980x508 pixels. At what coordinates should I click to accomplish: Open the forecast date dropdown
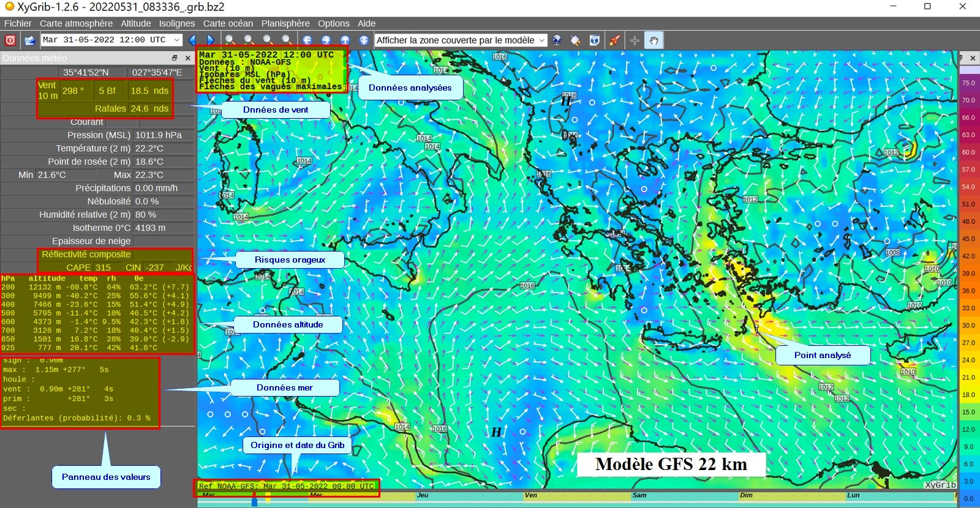pos(112,40)
